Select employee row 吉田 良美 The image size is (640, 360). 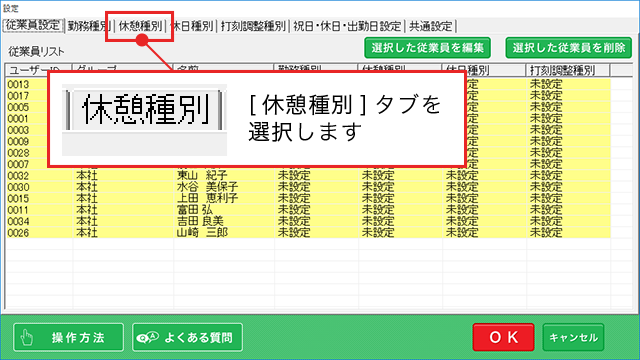[x=308, y=221]
